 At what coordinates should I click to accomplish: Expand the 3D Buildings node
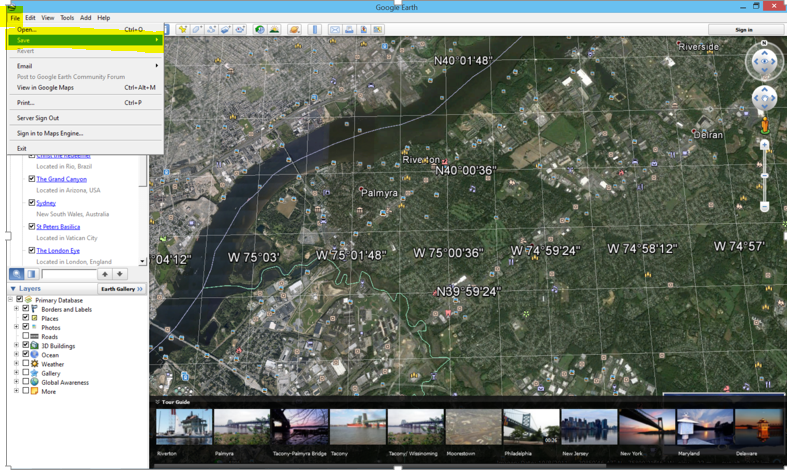click(16, 345)
